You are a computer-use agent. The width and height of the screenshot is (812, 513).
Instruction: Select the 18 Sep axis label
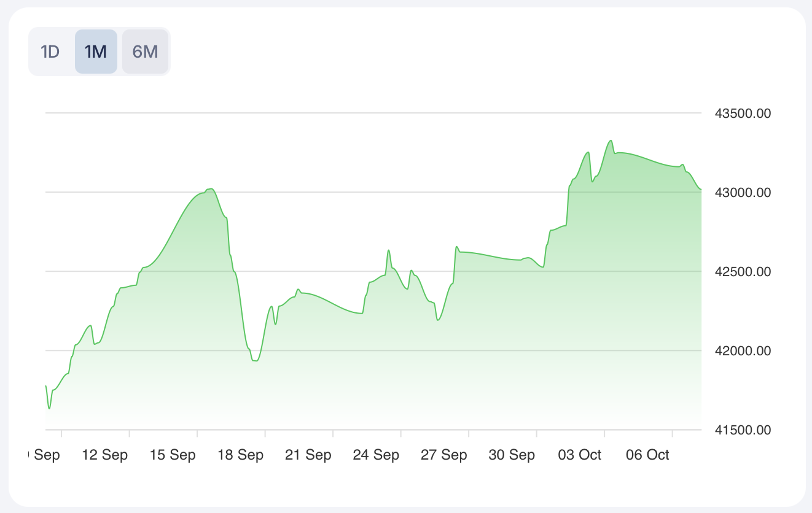(x=240, y=455)
